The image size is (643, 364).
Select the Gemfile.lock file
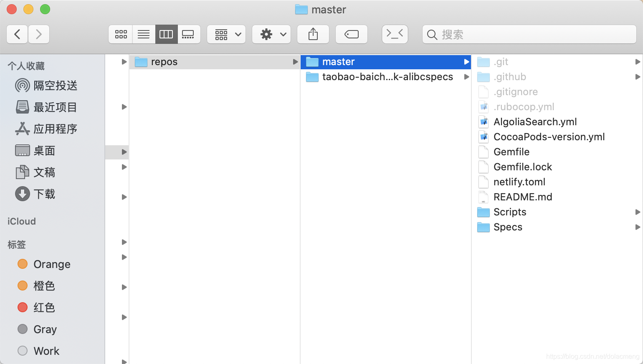point(558,167)
